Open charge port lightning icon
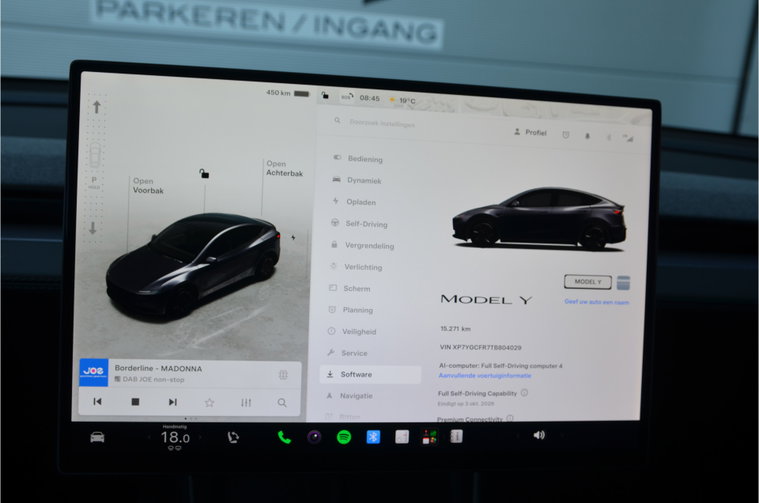Screen dimensions: 759x503 pos(293,237)
